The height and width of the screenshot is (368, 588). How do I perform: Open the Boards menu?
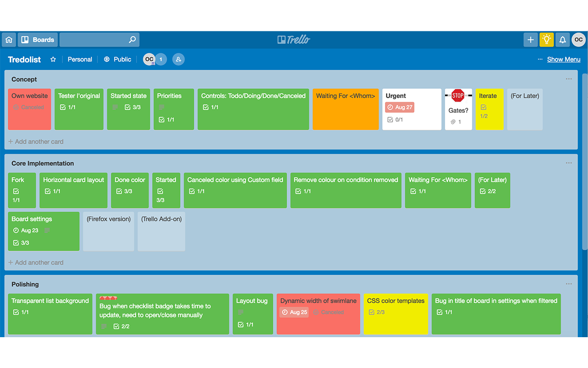38,40
